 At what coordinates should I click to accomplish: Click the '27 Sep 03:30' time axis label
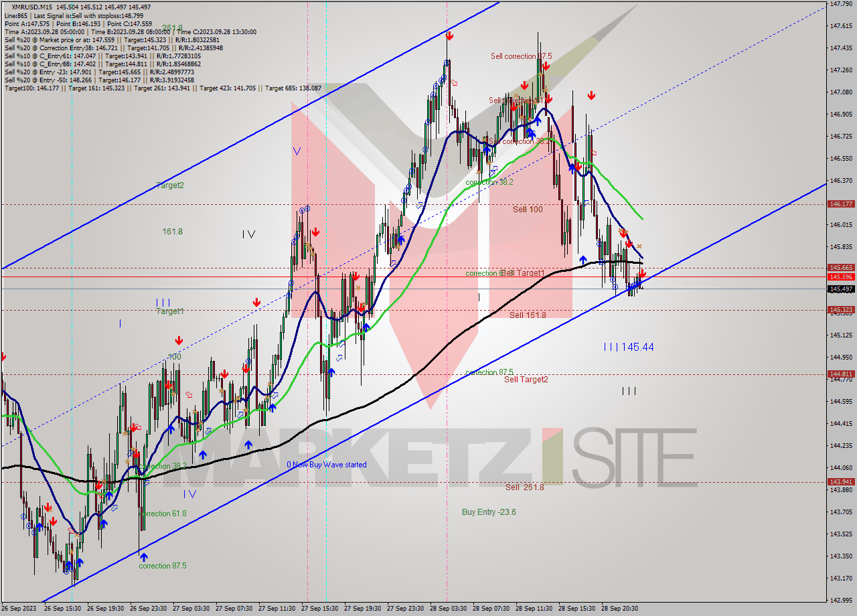pyautogui.click(x=192, y=609)
